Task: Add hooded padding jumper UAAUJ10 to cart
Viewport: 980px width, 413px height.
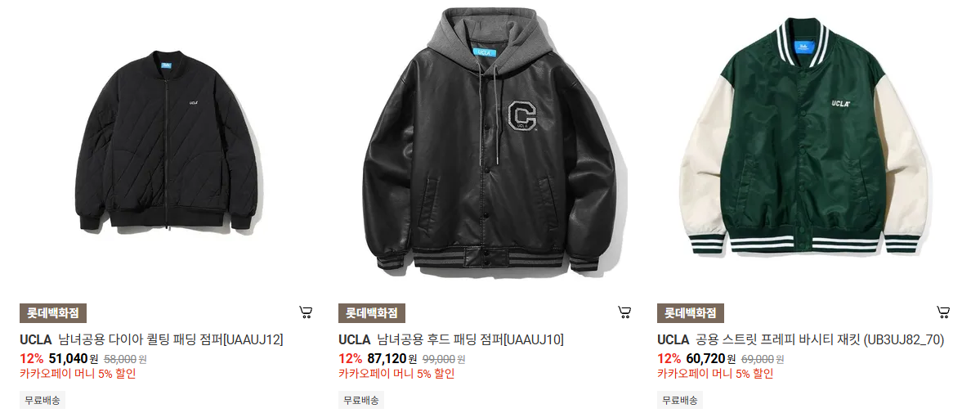Action: tap(624, 312)
